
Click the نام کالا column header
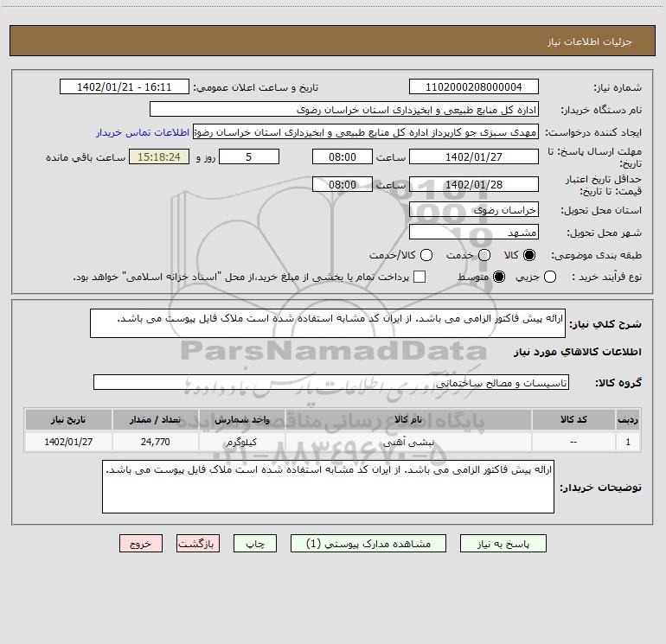tap(408, 419)
